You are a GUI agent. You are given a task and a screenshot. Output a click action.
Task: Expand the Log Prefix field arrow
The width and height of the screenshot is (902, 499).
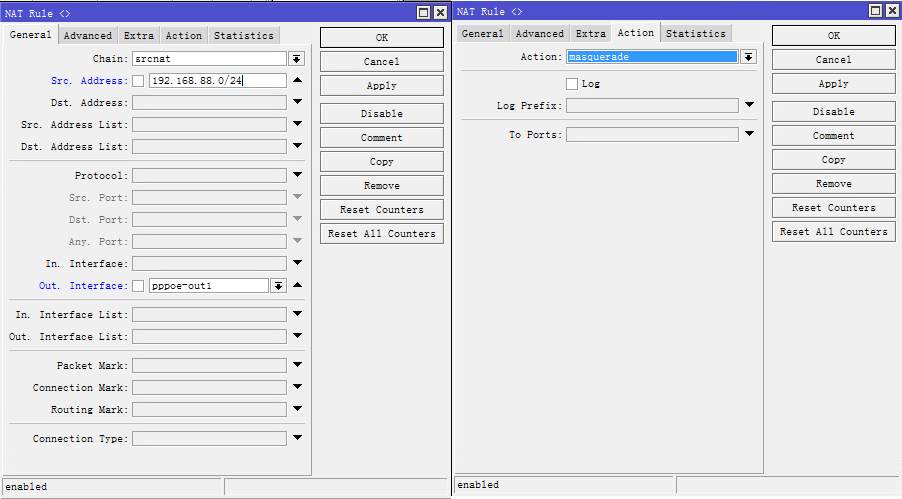click(x=749, y=105)
